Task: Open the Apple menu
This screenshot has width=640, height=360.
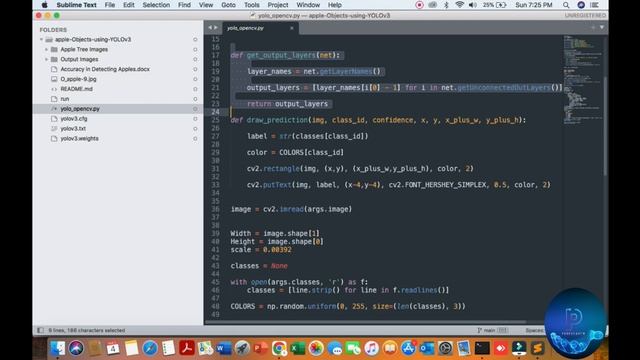Action: (44, 5)
